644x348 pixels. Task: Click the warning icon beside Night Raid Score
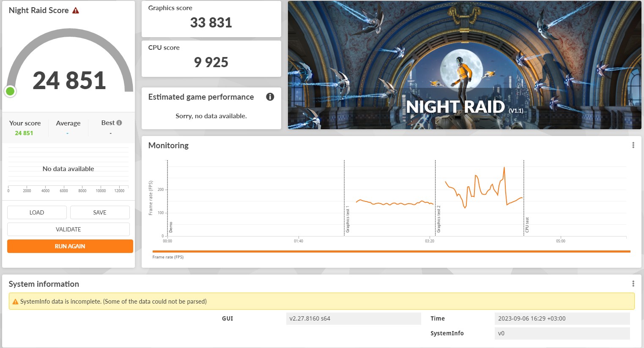coord(76,11)
